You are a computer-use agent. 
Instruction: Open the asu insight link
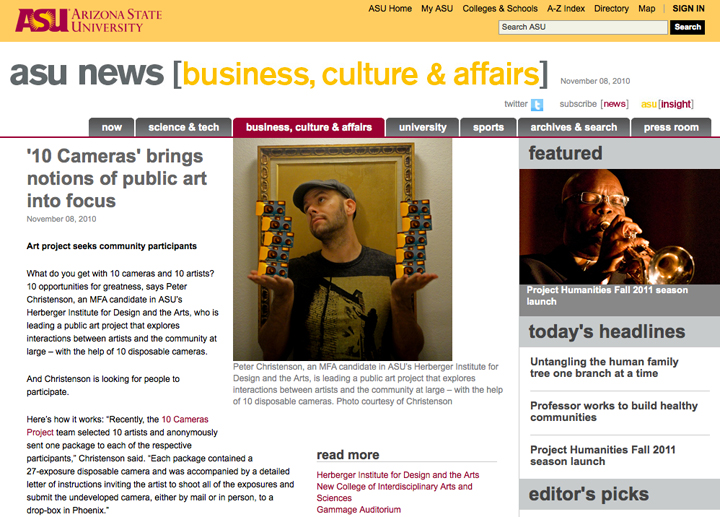coord(667,104)
